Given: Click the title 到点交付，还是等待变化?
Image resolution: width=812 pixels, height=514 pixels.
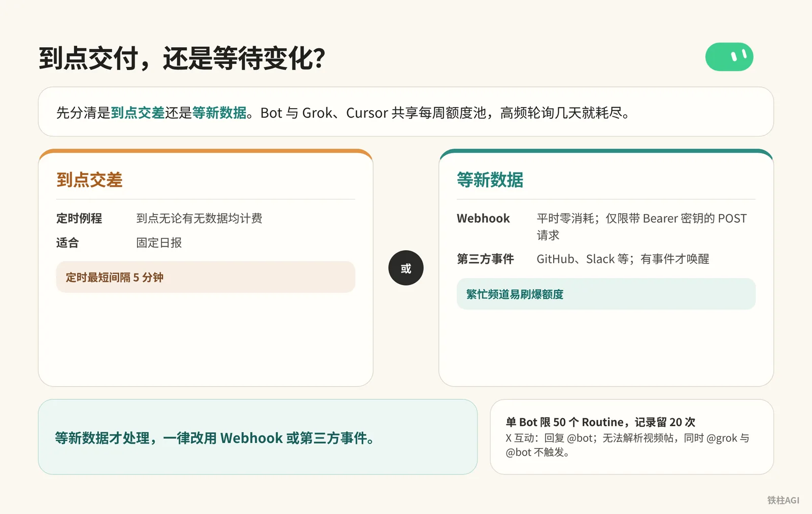Looking at the screenshot, I should coord(182,58).
